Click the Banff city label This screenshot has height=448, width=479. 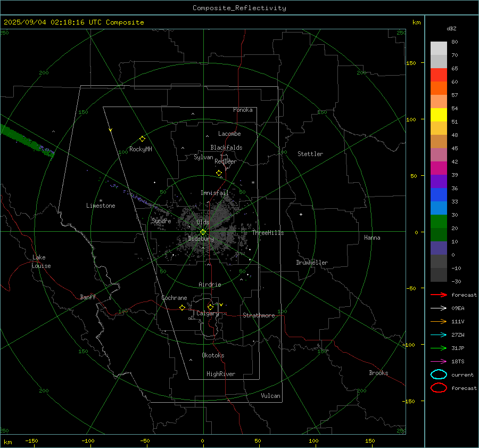[88, 297]
